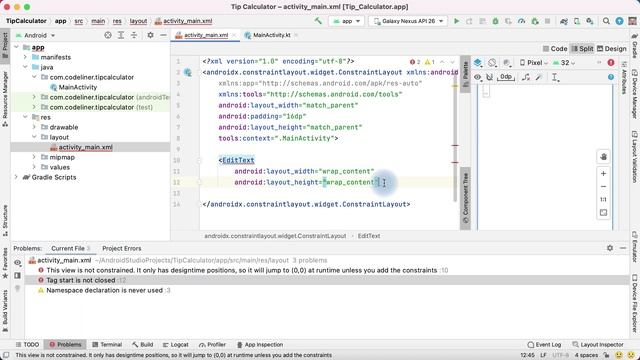This screenshot has width=640, height=360.
Task: Open the App Inspection tool window
Action: 260,344
